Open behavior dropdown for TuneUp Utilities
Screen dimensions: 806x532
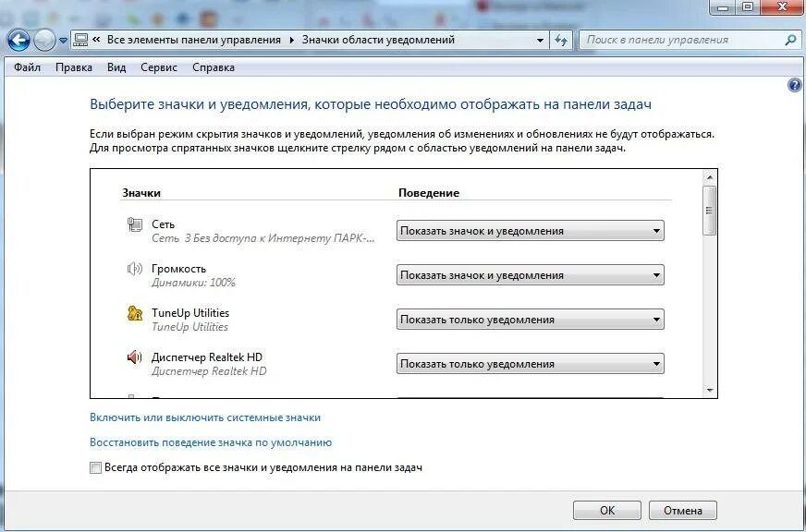coord(530,319)
